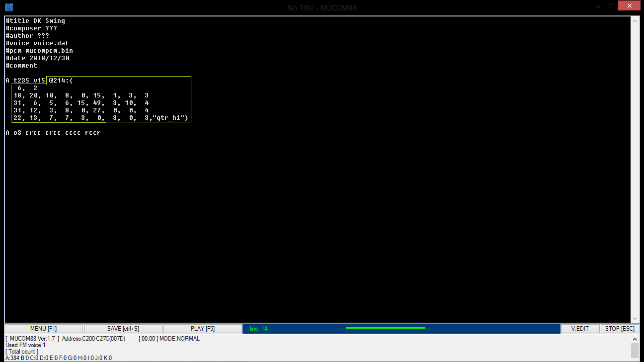Click the editor scrollbar up arrow

[x=635, y=21]
